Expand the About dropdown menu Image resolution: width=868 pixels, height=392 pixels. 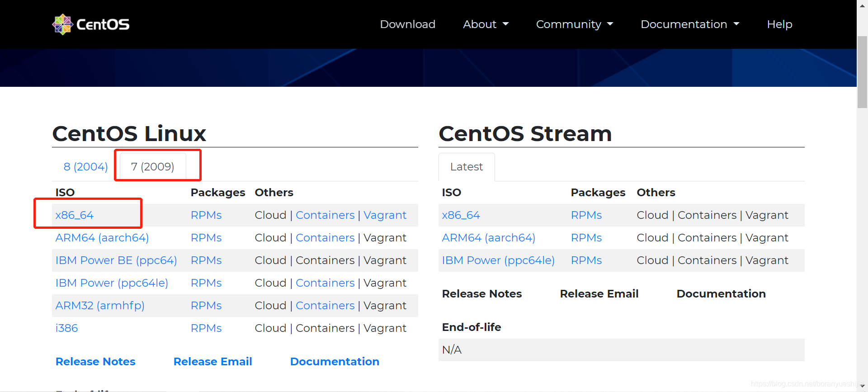point(486,24)
